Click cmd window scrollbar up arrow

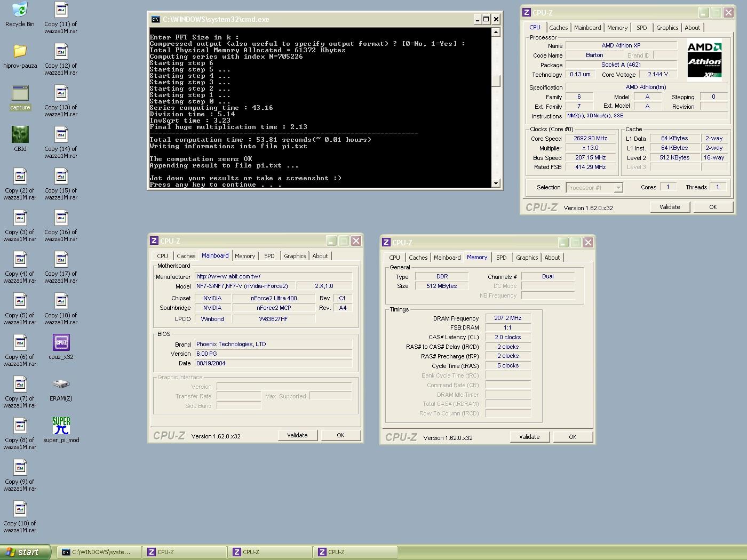pos(496,32)
